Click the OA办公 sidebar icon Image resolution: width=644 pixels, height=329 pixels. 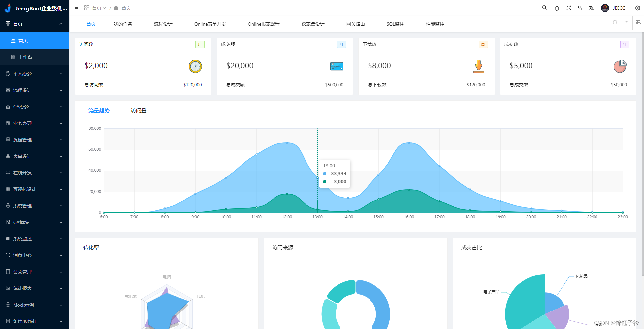pyautogui.click(x=8, y=107)
